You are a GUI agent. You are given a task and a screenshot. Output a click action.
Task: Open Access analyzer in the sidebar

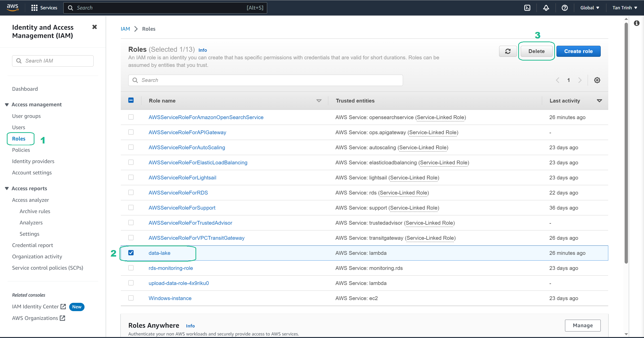pos(30,200)
